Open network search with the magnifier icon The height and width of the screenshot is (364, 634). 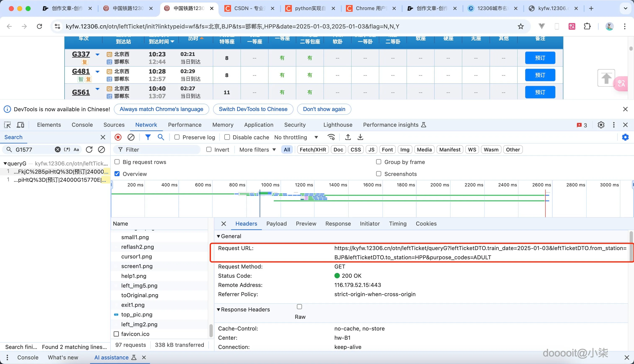click(161, 137)
